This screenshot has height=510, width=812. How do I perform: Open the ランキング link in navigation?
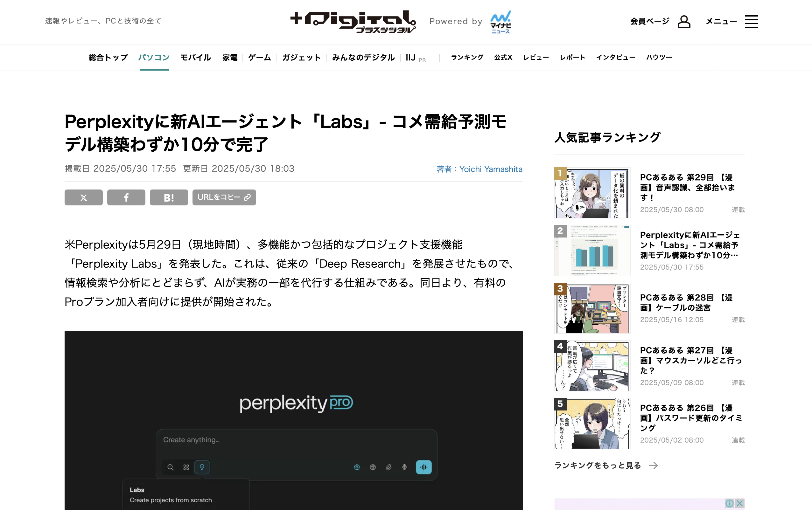coord(467,57)
